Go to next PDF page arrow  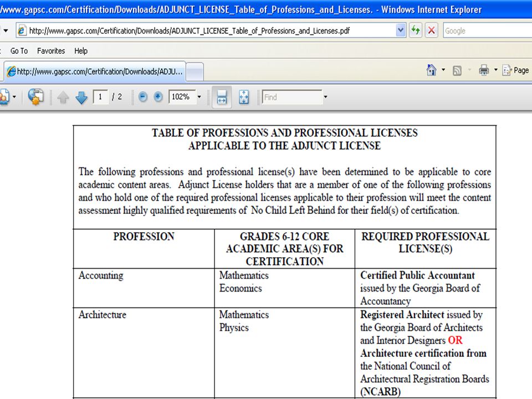coord(81,98)
